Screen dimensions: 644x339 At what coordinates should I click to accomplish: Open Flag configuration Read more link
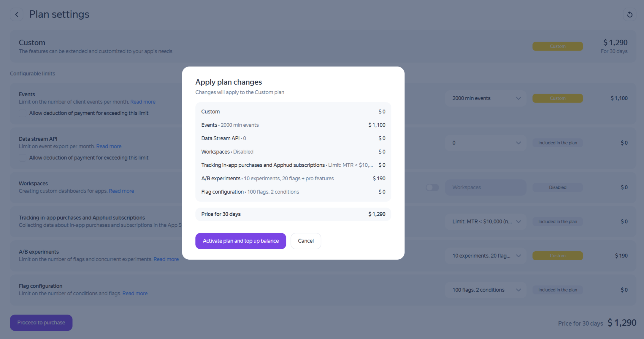click(x=135, y=294)
